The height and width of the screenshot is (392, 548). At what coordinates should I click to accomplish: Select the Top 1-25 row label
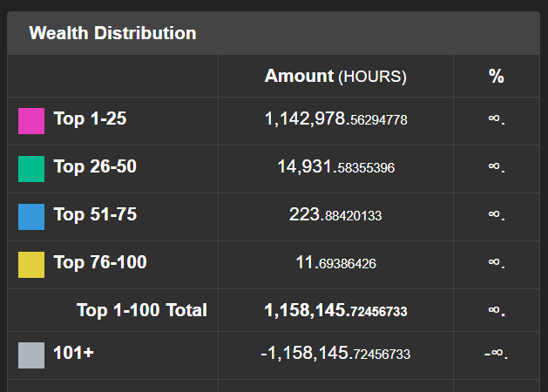pyautogui.click(x=90, y=118)
